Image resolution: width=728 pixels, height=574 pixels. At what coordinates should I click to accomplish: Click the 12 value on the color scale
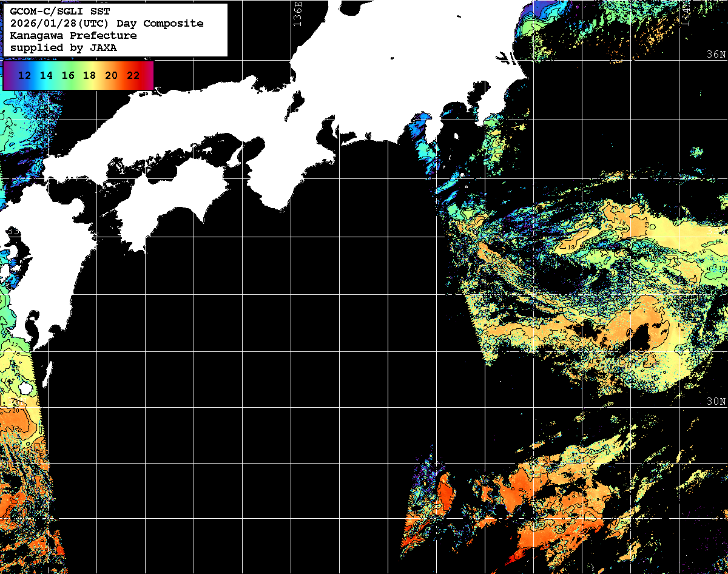tap(25, 76)
